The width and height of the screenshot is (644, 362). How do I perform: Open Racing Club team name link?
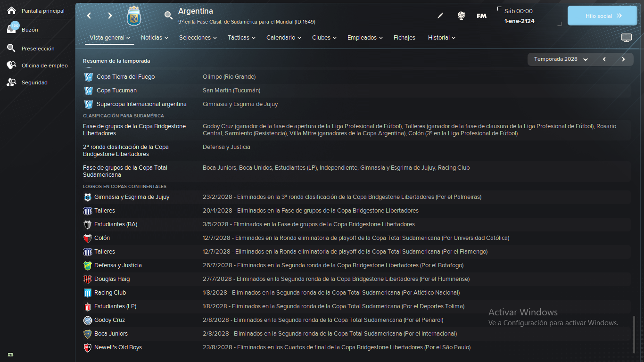110,293
